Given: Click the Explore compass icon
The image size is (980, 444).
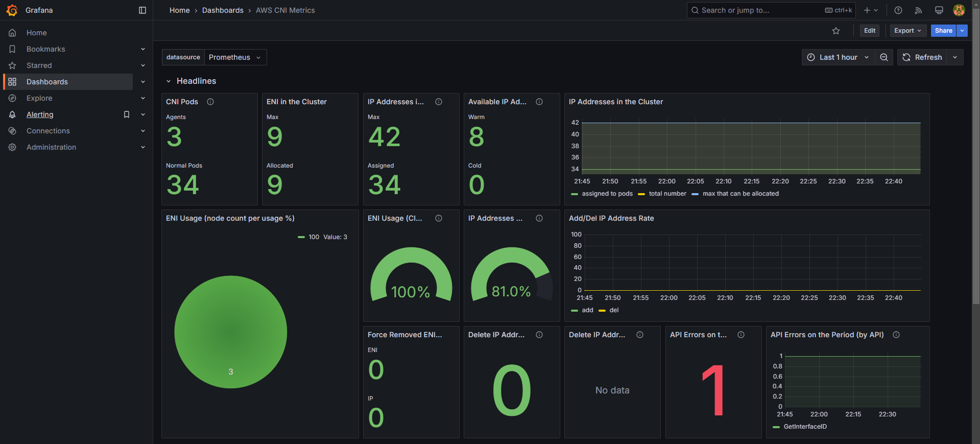Looking at the screenshot, I should click(12, 98).
